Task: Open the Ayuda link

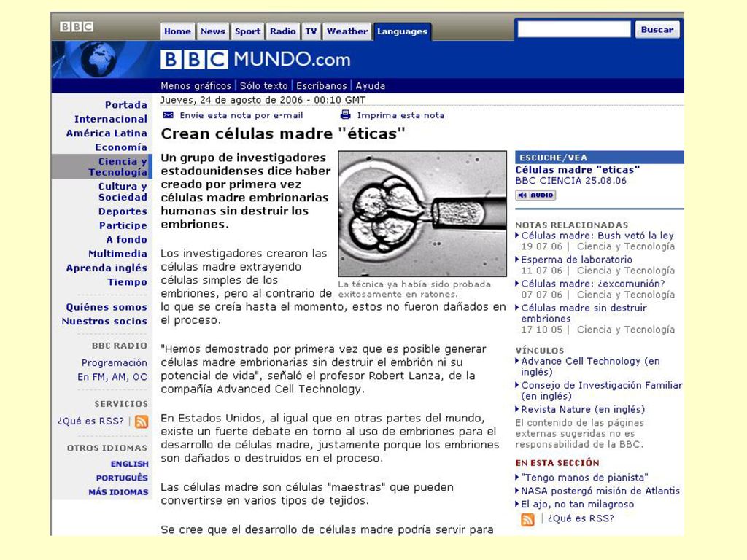Action: (x=370, y=86)
